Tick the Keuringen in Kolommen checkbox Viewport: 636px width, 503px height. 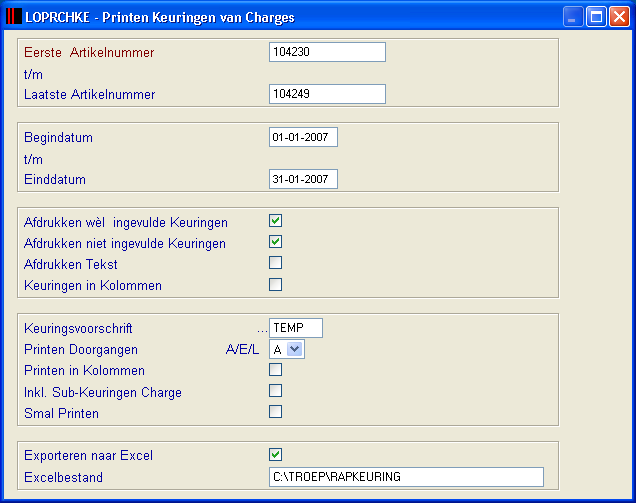click(x=275, y=284)
